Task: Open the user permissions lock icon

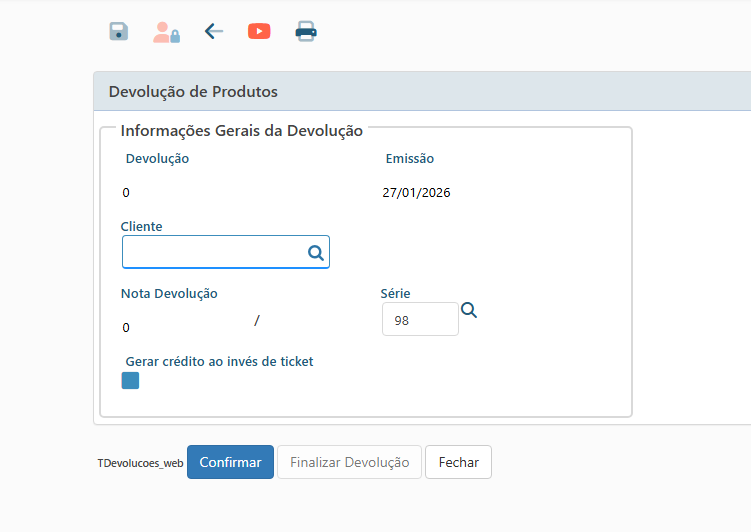Action: [x=166, y=32]
